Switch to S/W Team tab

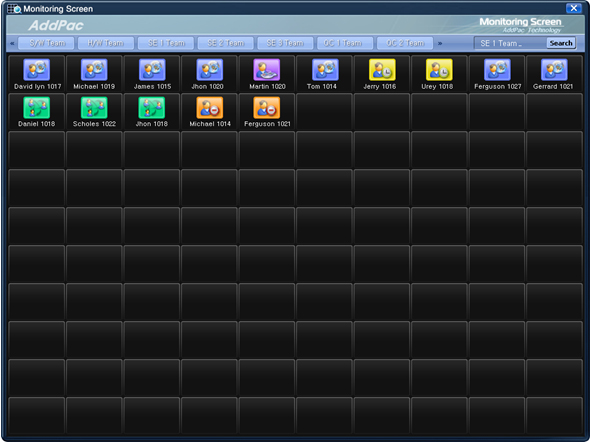point(46,43)
